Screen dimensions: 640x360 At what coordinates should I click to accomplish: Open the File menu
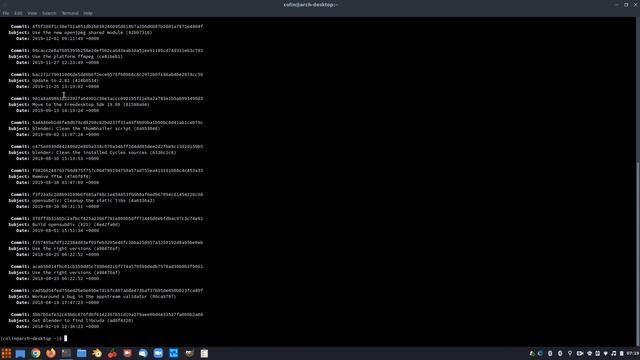[6, 13]
